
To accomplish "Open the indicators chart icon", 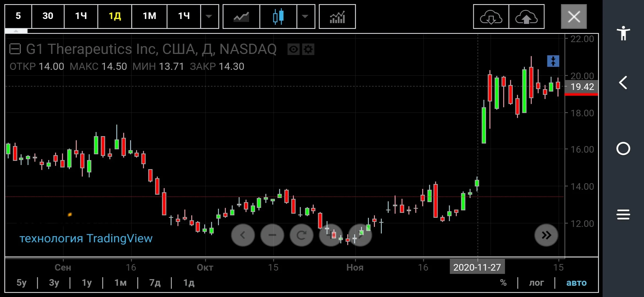I will 337,16.
